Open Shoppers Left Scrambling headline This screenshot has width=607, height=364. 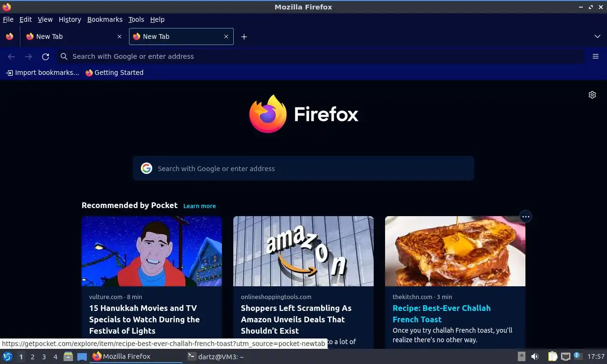pyautogui.click(x=296, y=319)
